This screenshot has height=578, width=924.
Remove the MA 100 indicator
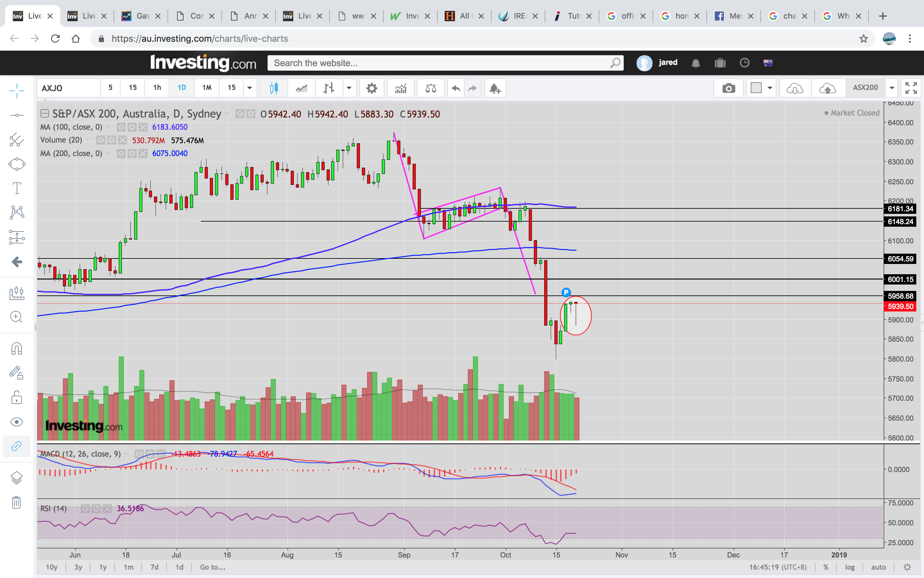click(x=143, y=127)
